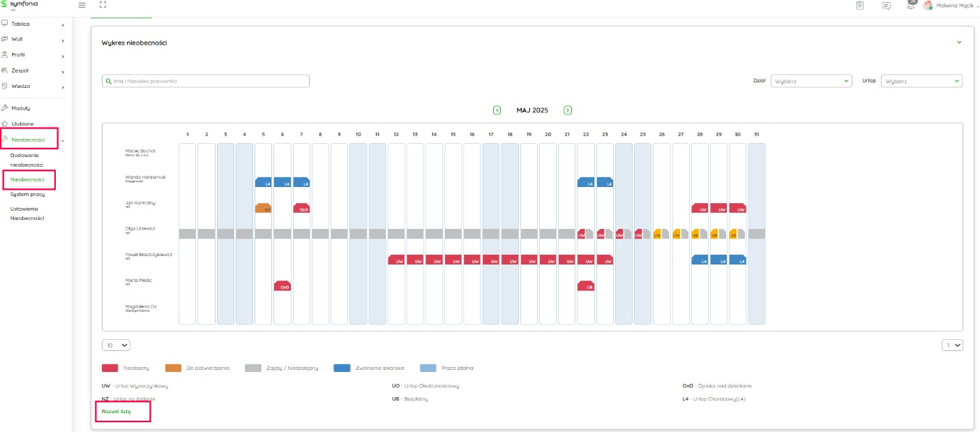Open Dodawanie nieobecności submenu item

point(27,160)
